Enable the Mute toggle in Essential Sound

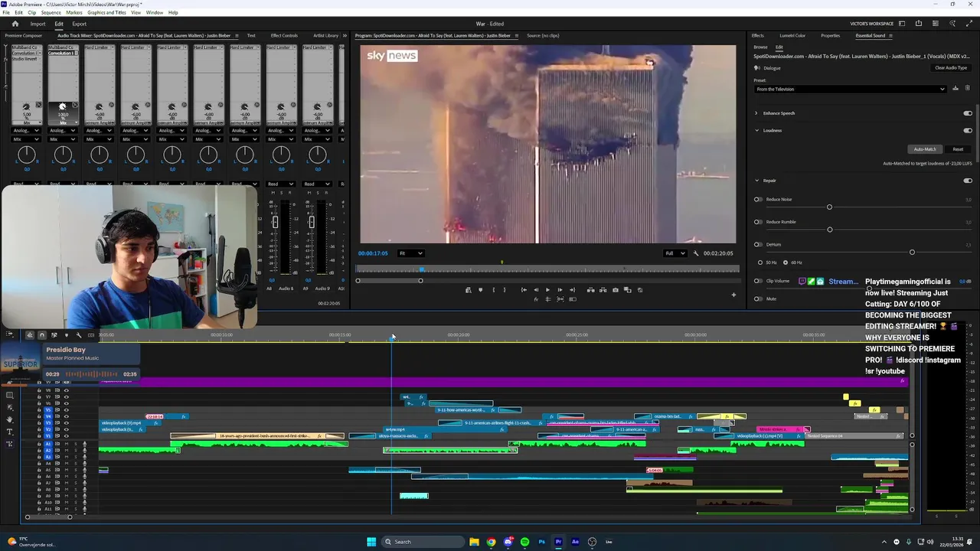[758, 298]
